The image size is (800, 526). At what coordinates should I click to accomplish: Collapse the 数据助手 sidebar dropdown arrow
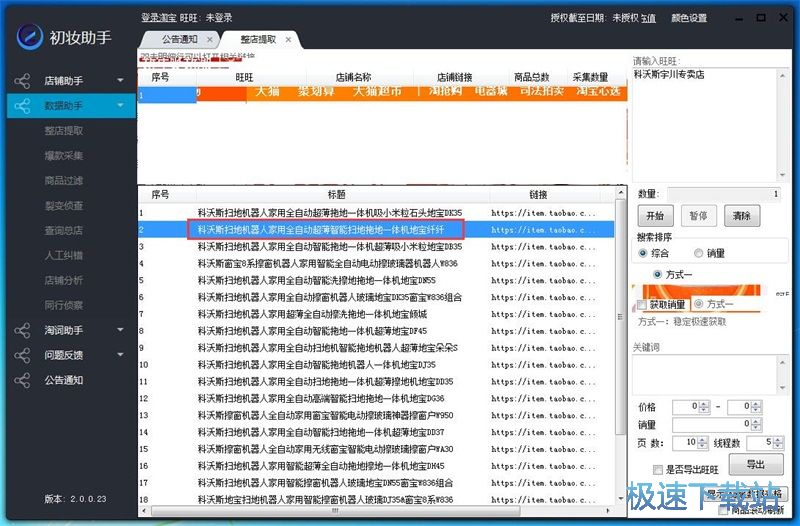pos(120,106)
